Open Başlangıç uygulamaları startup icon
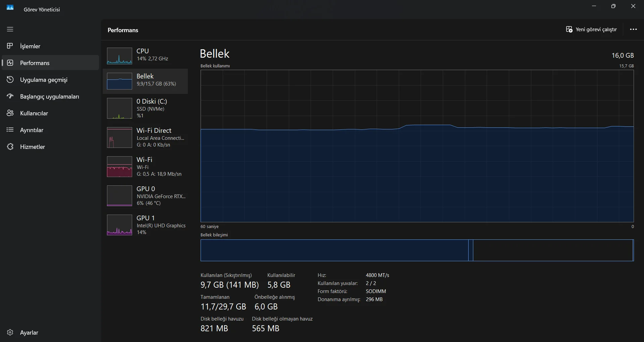Screen dimensions: 644x342 [x=10, y=96]
